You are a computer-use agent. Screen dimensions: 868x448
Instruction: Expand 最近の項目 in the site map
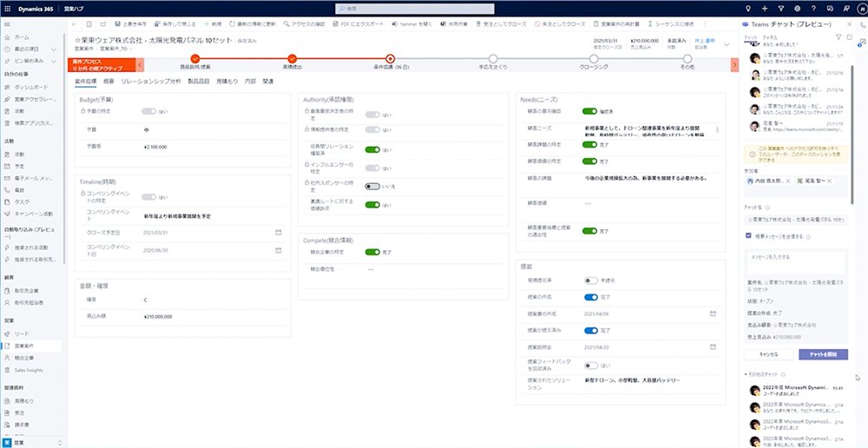tap(54, 49)
